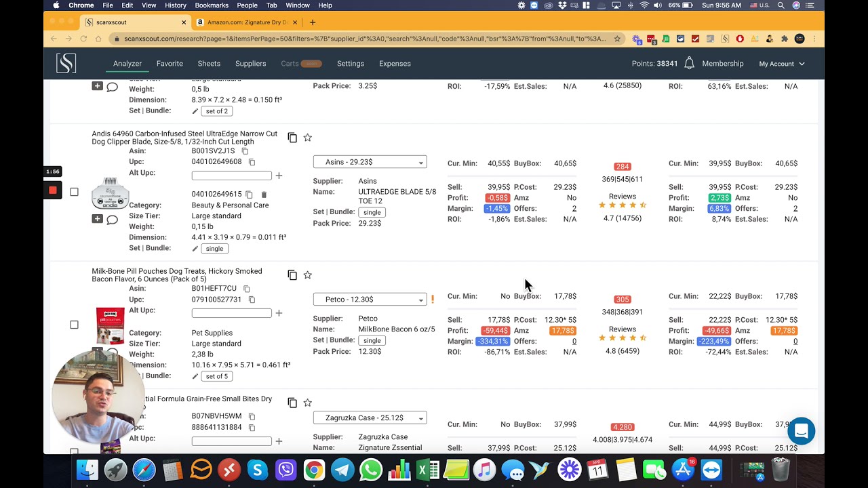Open the Favorite tab

click(170, 64)
